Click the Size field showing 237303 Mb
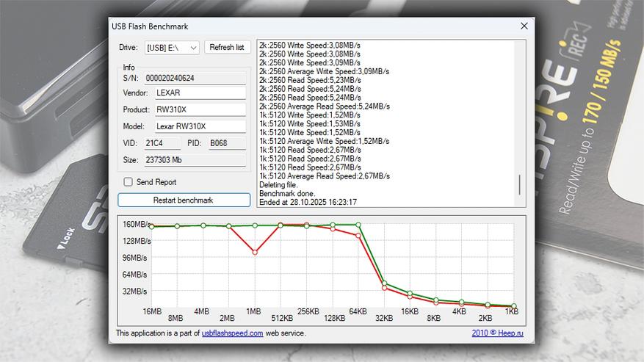 [x=194, y=160]
